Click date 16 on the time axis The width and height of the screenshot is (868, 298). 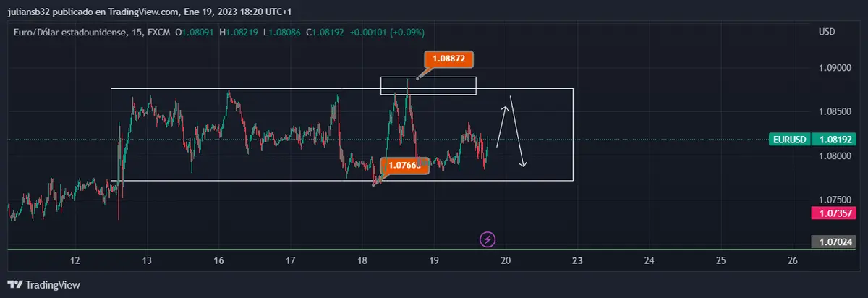220,260
